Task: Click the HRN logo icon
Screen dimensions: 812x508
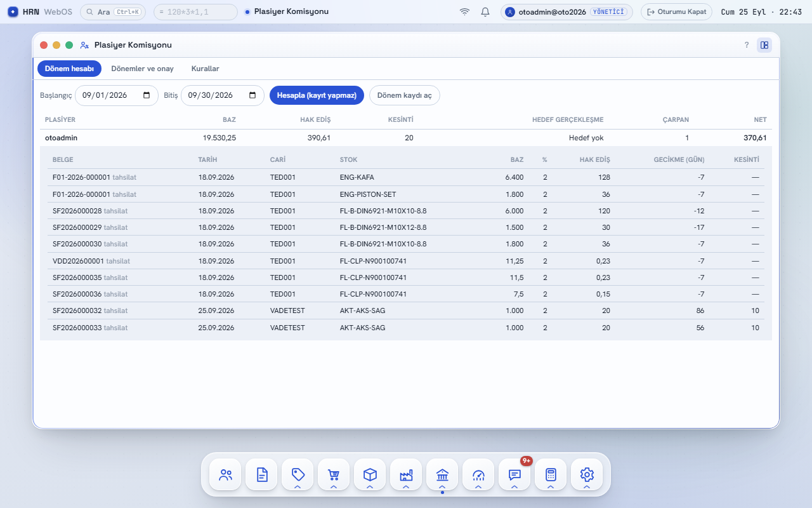Action: coord(13,11)
